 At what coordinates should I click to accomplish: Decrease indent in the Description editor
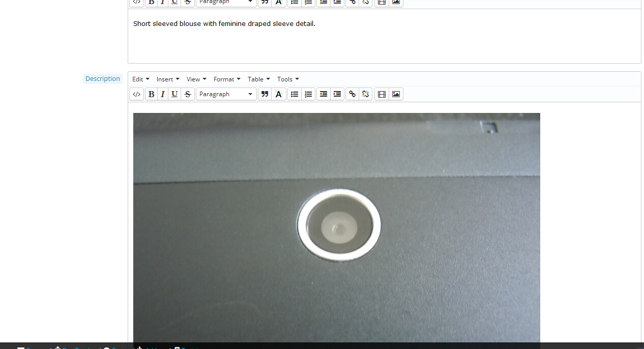[324, 94]
